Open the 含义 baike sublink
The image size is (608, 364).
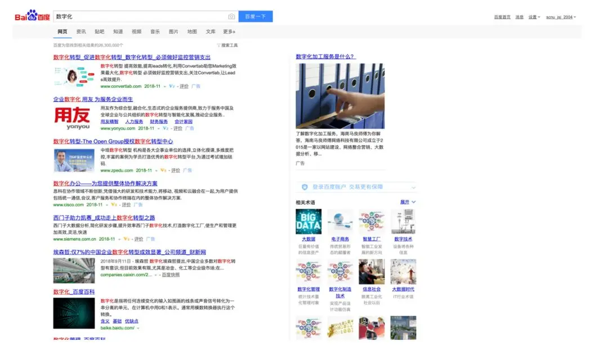(105, 321)
